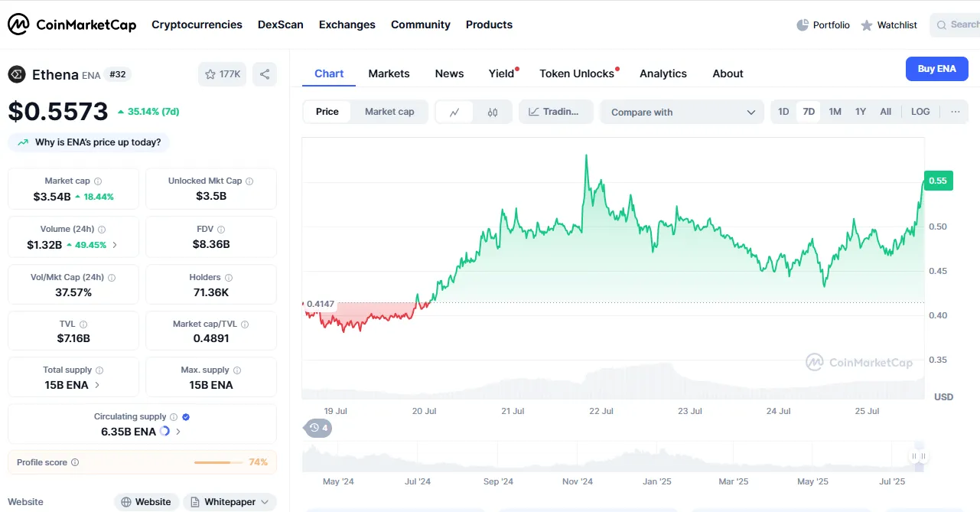The height and width of the screenshot is (512, 980).
Task: Switch to the Markets tab
Action: coord(389,73)
